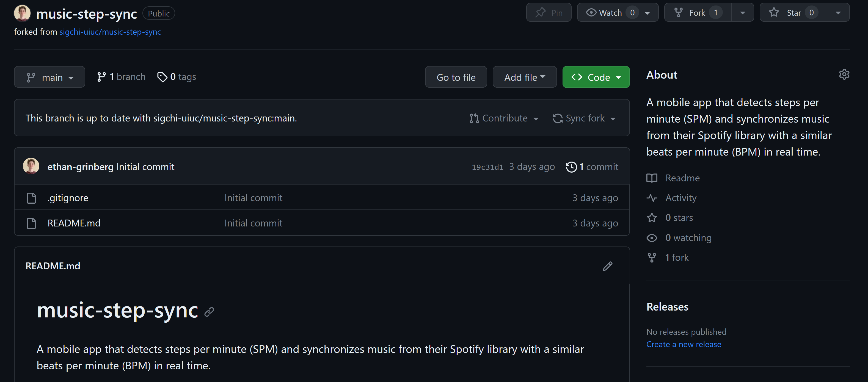Viewport: 868px width, 382px height.
Task: Open the Add file dropdown menu
Action: tap(524, 77)
